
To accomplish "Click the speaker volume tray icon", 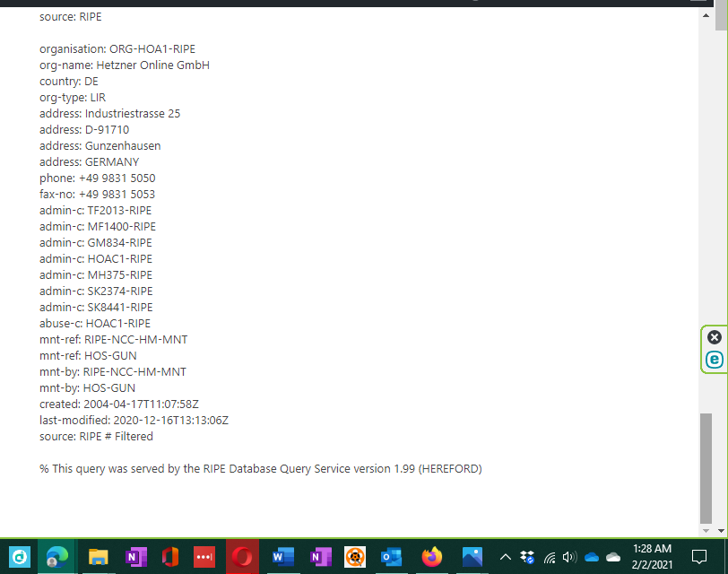I will 569,557.
